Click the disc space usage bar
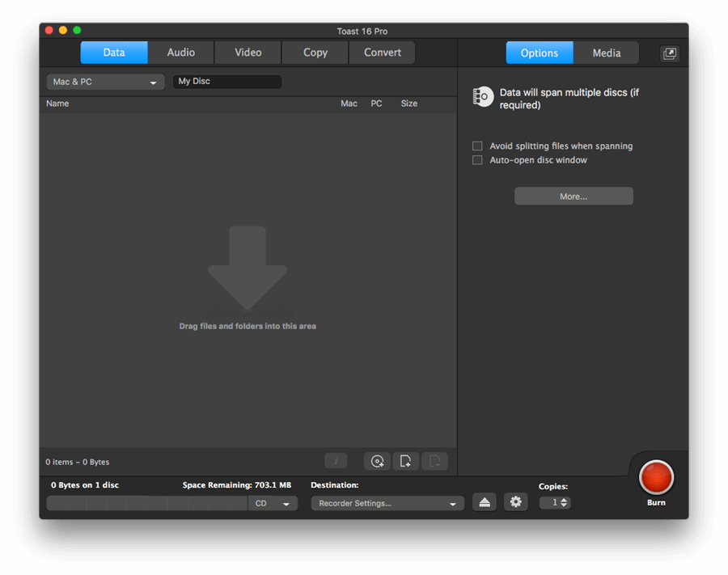 coord(147,503)
